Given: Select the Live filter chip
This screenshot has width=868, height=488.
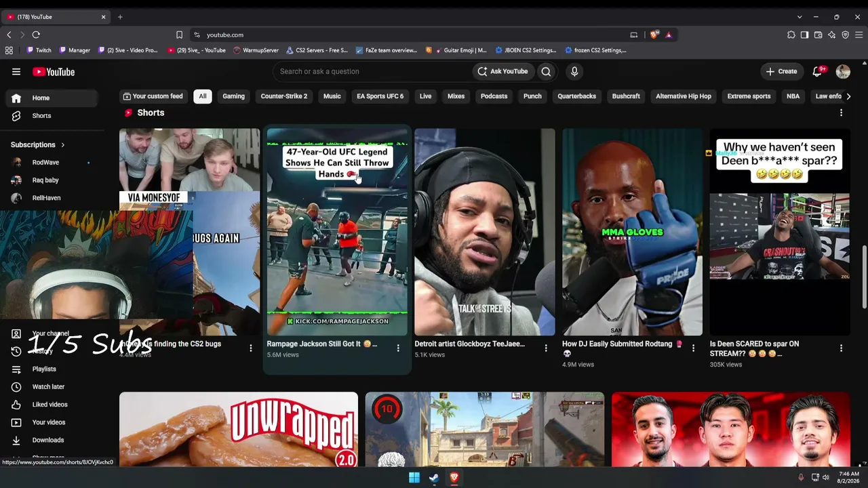Looking at the screenshot, I should pos(425,96).
